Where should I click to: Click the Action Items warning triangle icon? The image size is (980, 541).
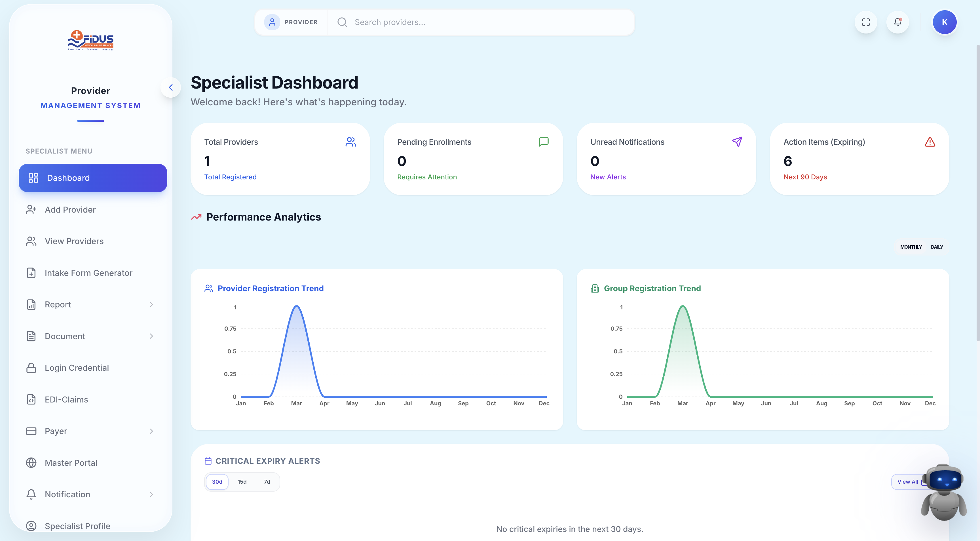pos(930,142)
